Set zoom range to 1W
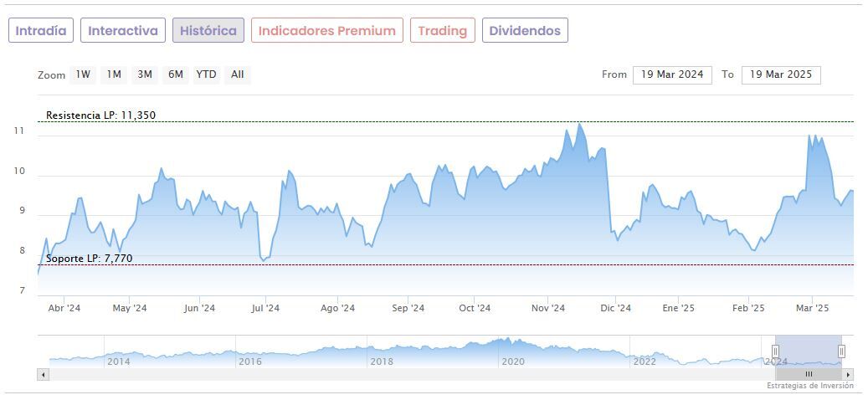 pyautogui.click(x=83, y=74)
